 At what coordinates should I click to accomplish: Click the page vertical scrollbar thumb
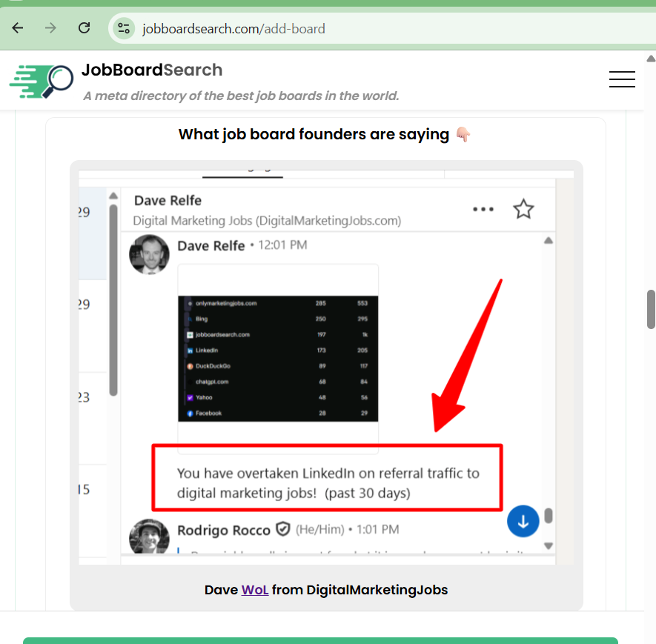tap(651, 309)
